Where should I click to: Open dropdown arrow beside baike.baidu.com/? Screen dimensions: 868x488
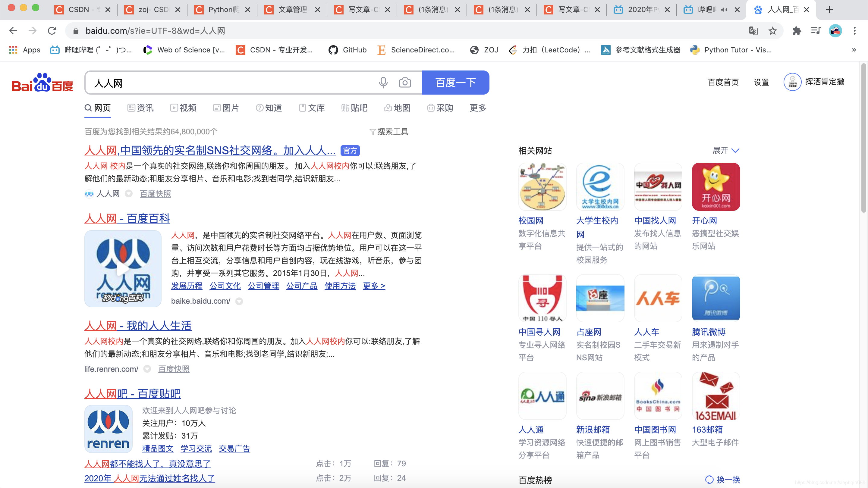tap(239, 301)
